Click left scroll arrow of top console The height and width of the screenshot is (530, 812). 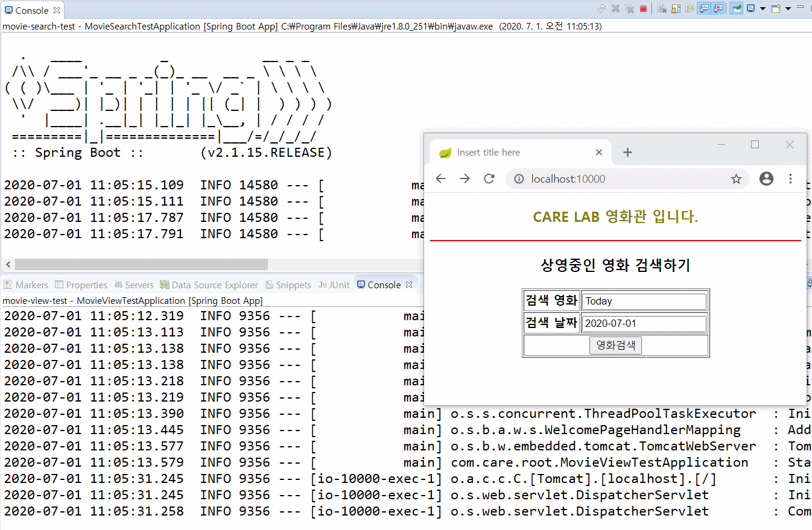coord(8,264)
